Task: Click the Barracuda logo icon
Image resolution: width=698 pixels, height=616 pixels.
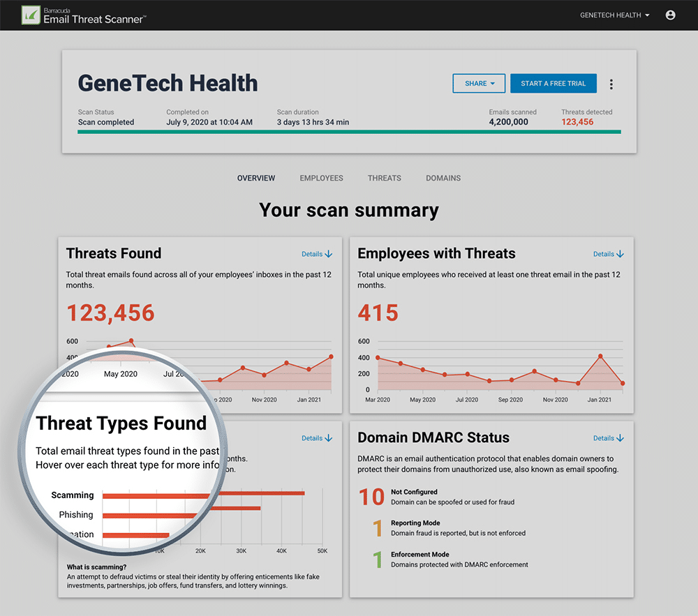Action: tap(31, 15)
